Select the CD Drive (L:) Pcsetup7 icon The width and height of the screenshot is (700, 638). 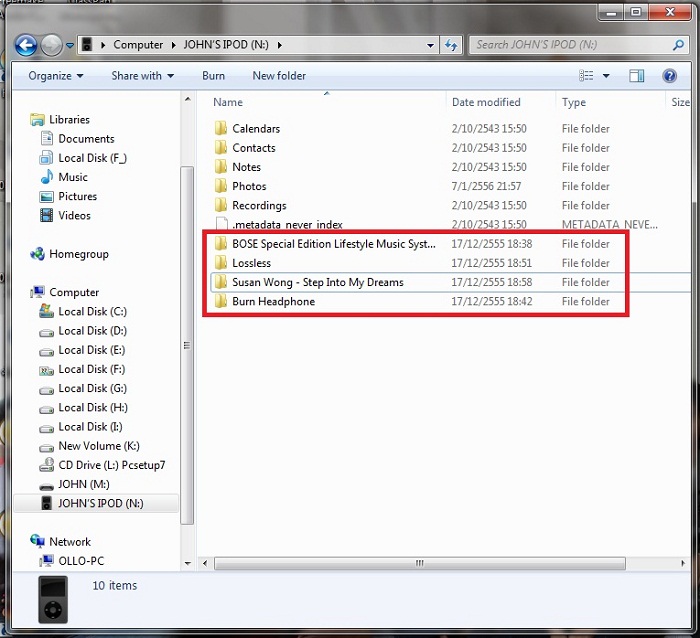[x=46, y=465]
